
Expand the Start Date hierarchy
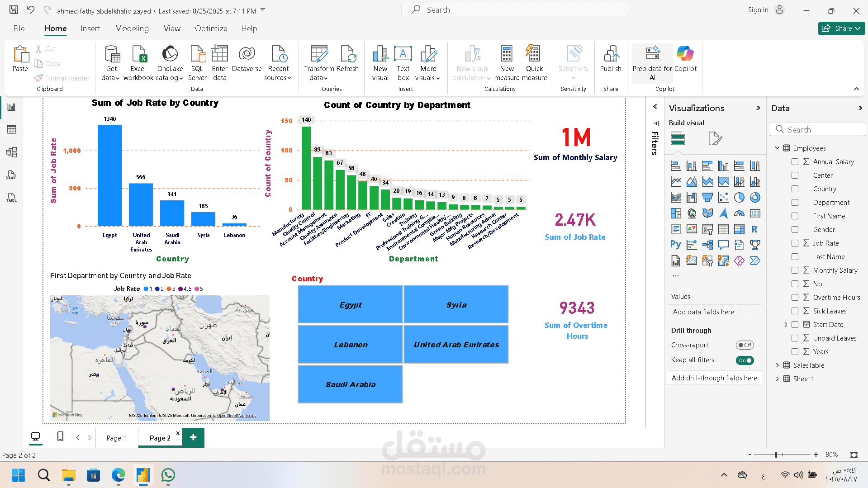(x=786, y=325)
